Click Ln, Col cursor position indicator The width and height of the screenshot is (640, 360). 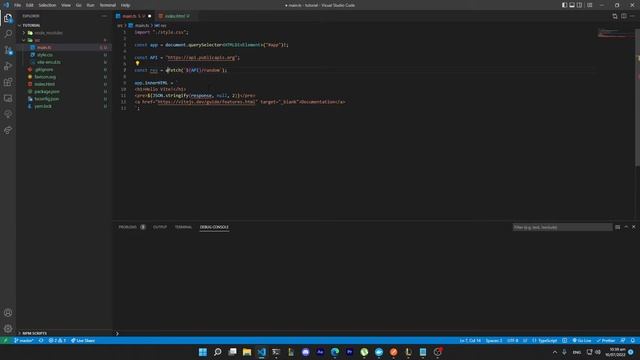pos(470,340)
